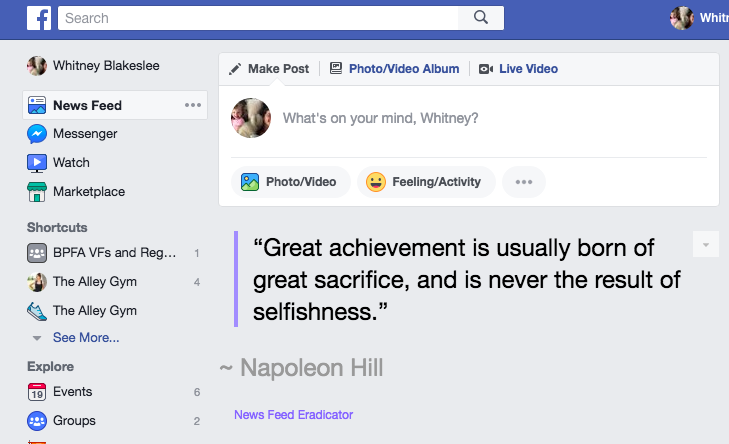This screenshot has width=729, height=444.
Task: Click the Photo/Video button label
Action: tap(301, 182)
